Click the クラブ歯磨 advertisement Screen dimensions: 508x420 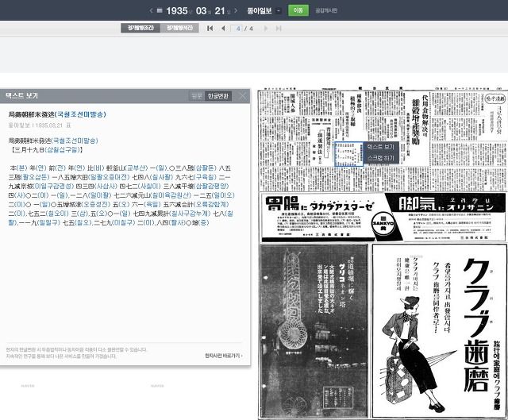click(x=439, y=331)
